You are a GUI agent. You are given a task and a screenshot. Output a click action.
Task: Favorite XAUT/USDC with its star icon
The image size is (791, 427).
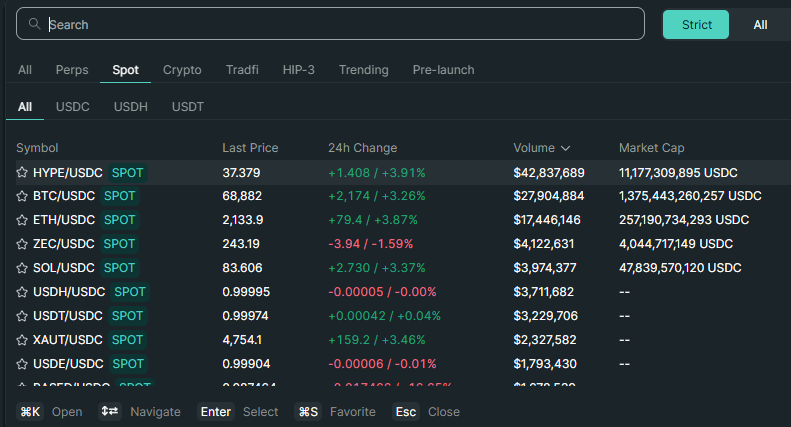pyautogui.click(x=22, y=340)
